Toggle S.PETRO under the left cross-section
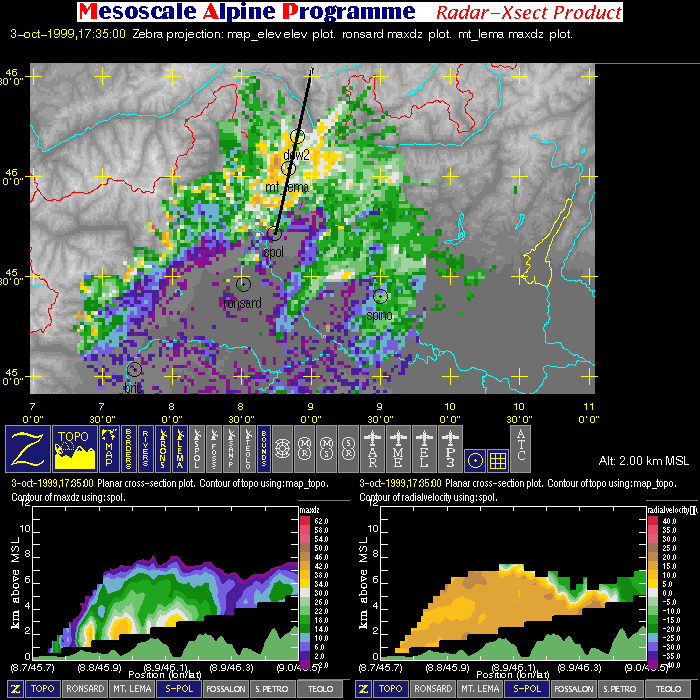700x700 pixels. click(x=273, y=689)
